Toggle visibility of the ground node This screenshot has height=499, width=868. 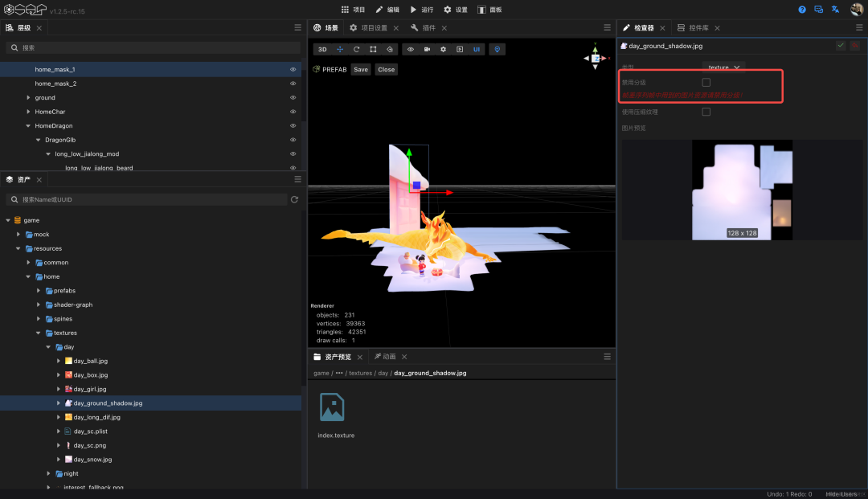(x=293, y=97)
